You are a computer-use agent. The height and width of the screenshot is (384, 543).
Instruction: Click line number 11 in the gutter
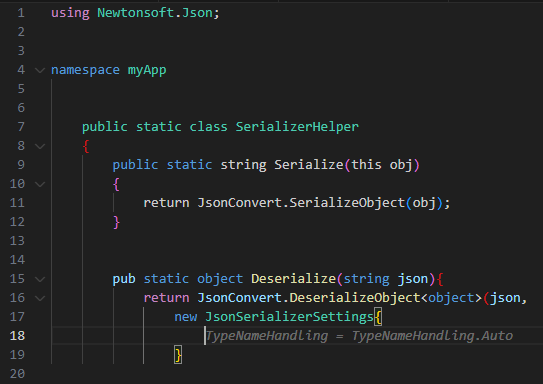(x=17, y=203)
